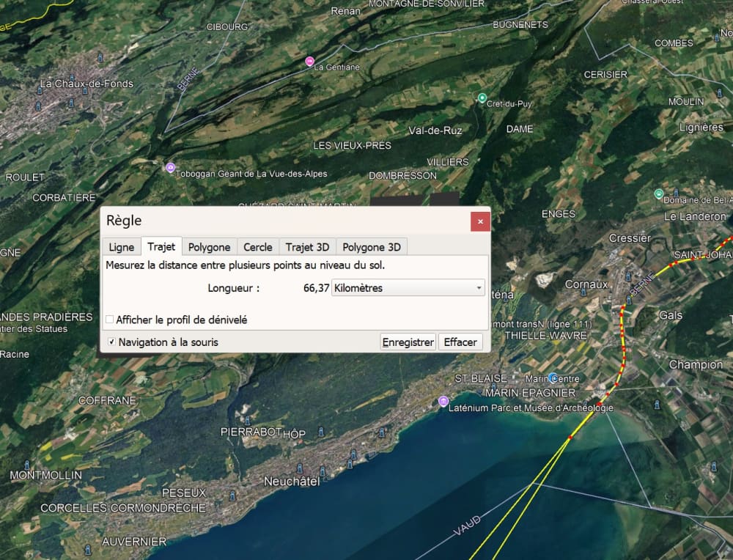
Task: Click the Laténium museum marker icon
Action: click(x=443, y=401)
